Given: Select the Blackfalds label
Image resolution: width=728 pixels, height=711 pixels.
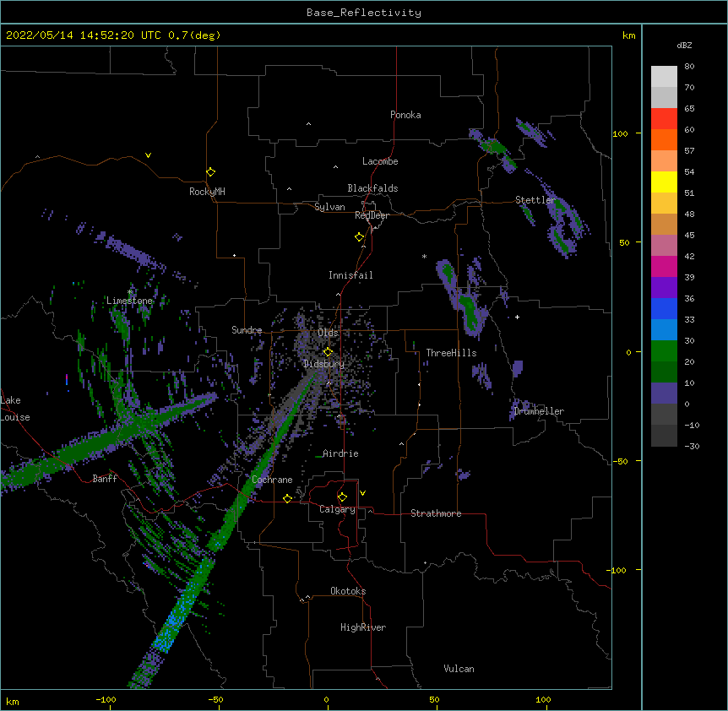Looking at the screenshot, I should coord(372,188).
